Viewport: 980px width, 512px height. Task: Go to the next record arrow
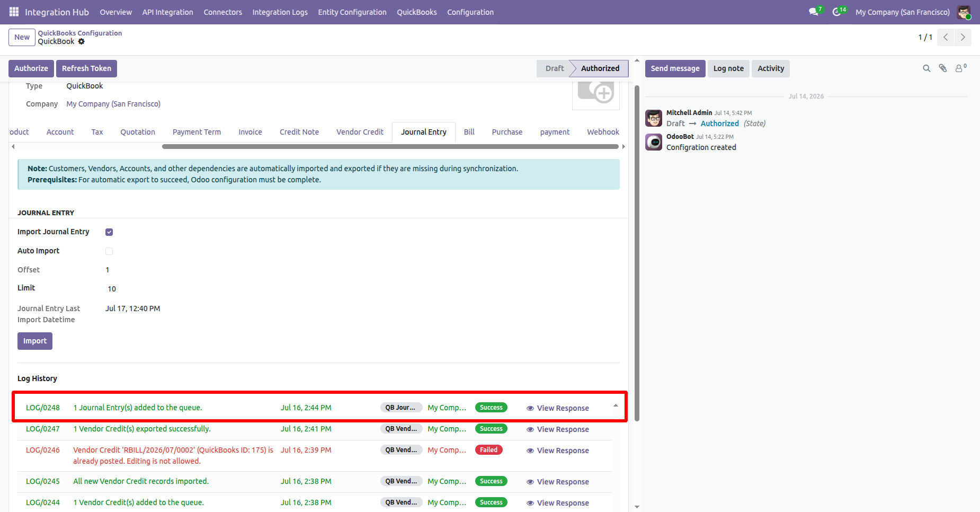(963, 37)
